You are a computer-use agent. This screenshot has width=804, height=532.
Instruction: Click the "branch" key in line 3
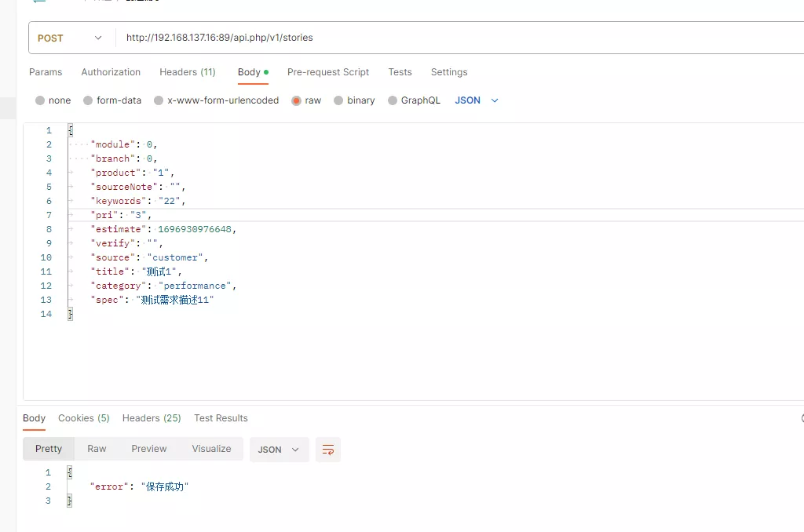click(113, 159)
